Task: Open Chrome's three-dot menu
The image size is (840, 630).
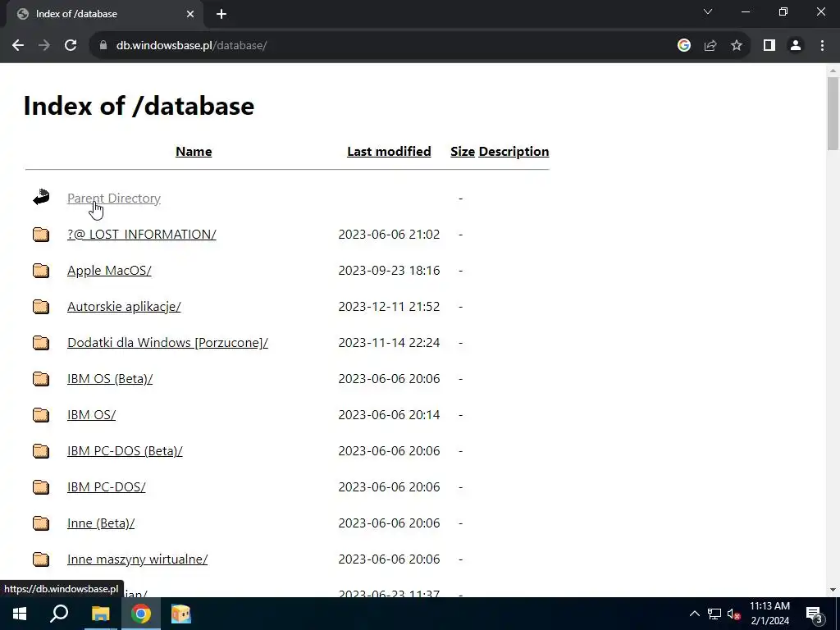Action: [822, 46]
